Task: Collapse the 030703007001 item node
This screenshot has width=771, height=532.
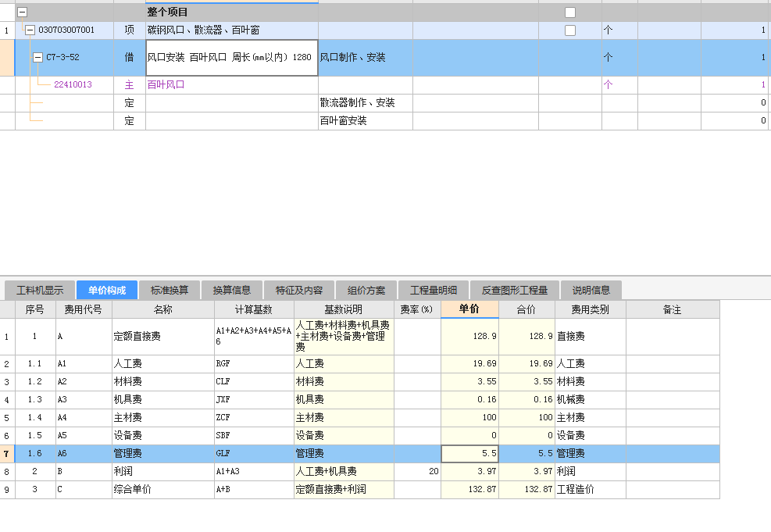Action: click(30, 30)
